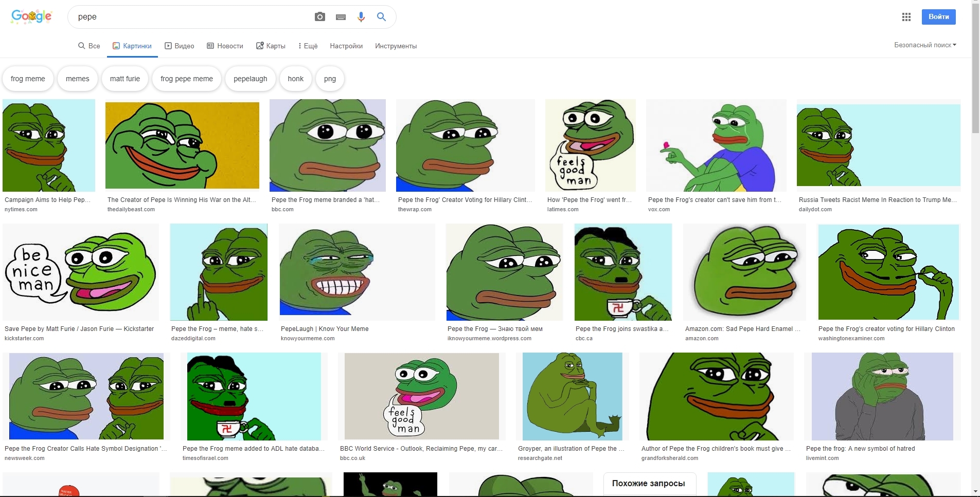Viewport: 980px width, 497px height.
Task: Open the researchgate.net Groyper image
Action: point(573,396)
